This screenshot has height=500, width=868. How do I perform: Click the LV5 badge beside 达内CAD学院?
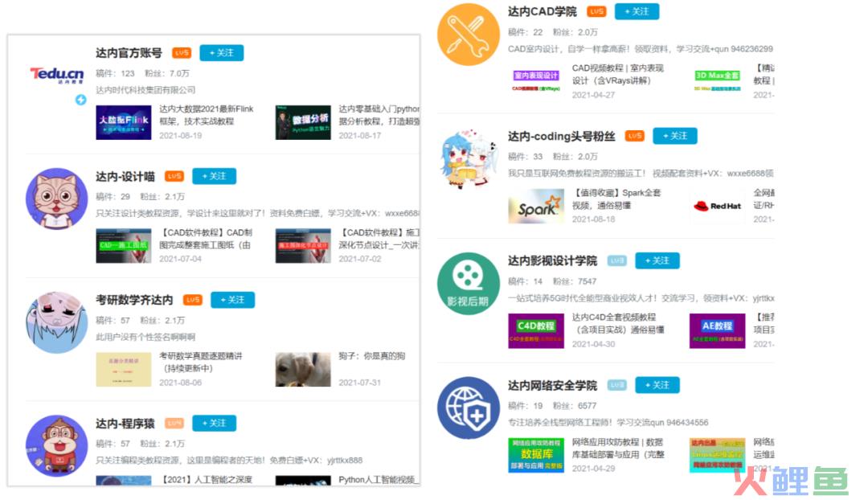(x=596, y=11)
